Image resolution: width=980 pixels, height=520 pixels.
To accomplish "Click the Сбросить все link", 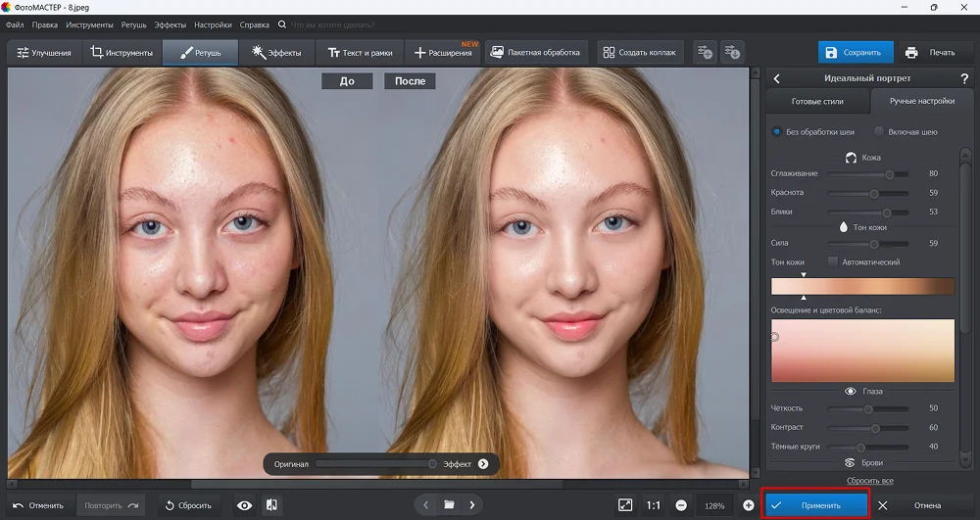I will [x=869, y=481].
